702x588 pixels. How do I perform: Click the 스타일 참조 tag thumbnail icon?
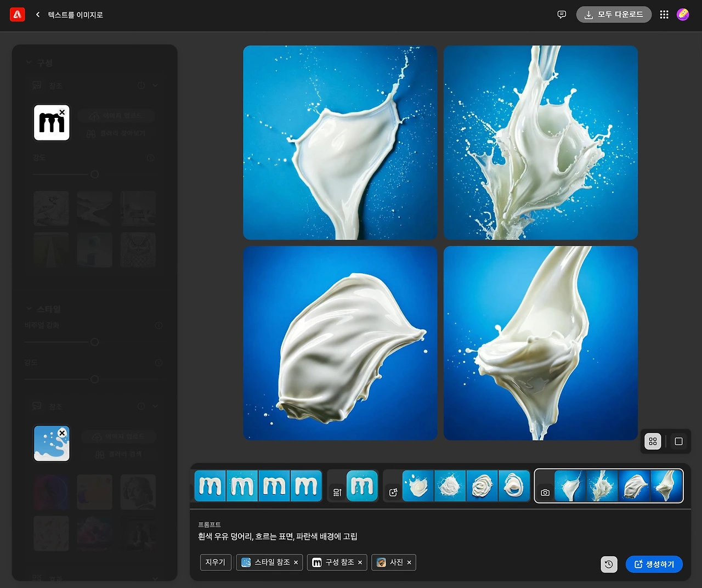pos(246,562)
